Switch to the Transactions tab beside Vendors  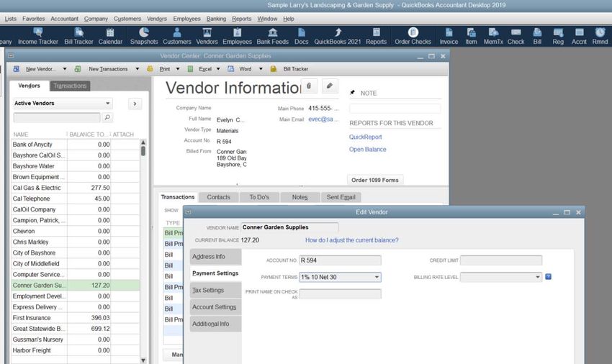click(x=70, y=86)
